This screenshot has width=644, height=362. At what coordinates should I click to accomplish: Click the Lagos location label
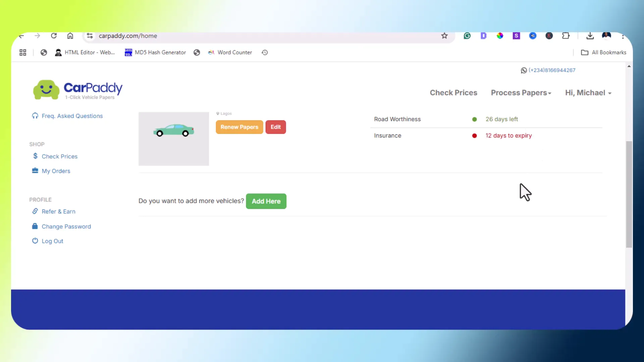tap(224, 114)
